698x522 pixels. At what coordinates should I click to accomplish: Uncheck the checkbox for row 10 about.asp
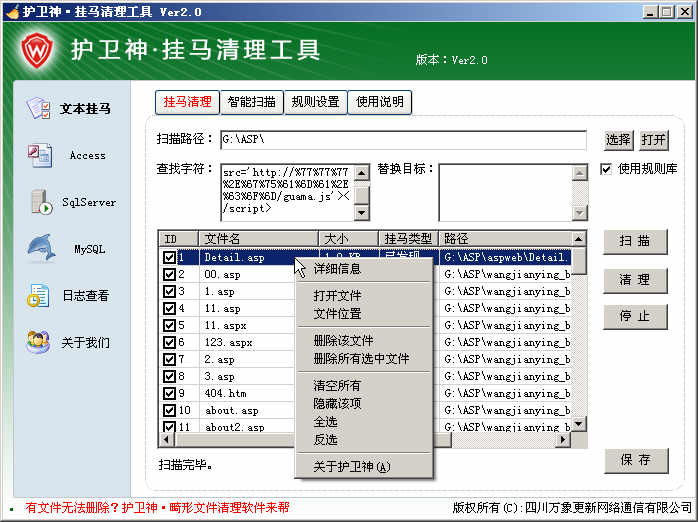169,410
